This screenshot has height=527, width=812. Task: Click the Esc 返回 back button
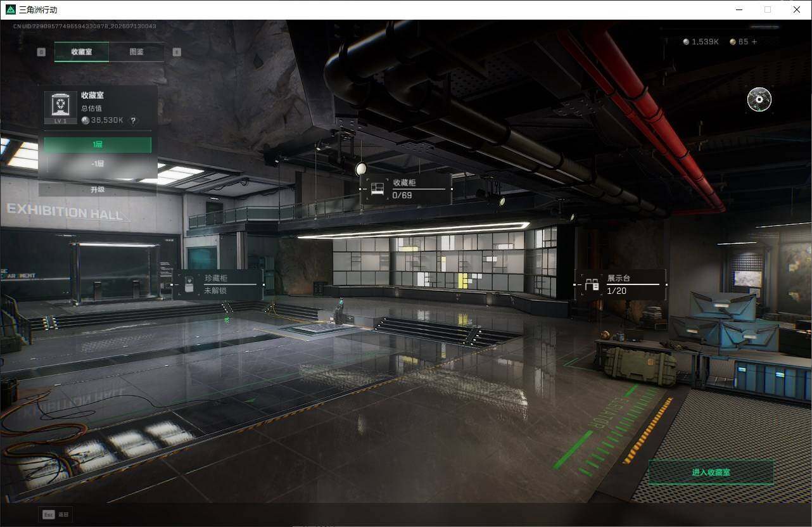pyautogui.click(x=56, y=514)
